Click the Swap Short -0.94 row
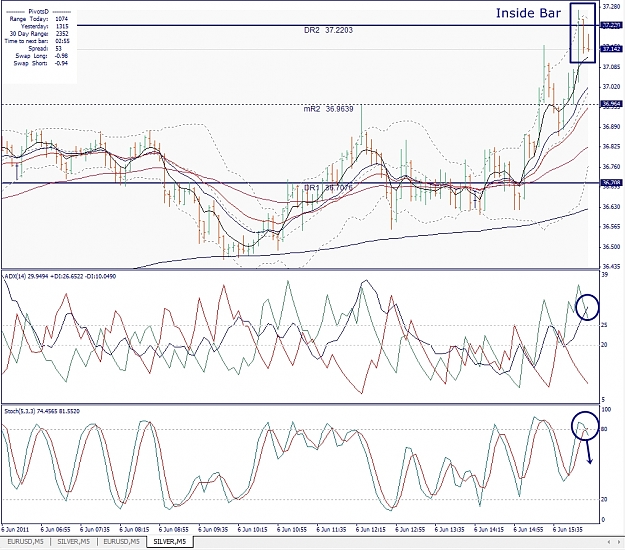 41,63
